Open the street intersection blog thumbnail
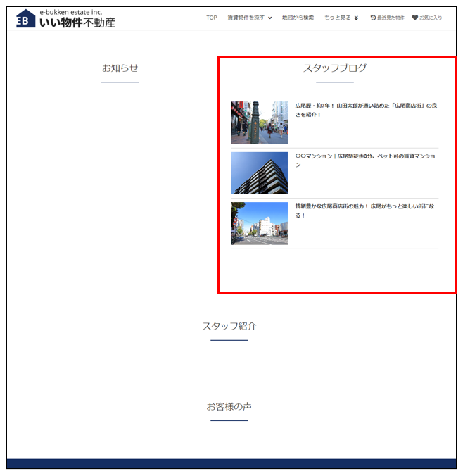This screenshot has height=476, width=463. click(259, 223)
